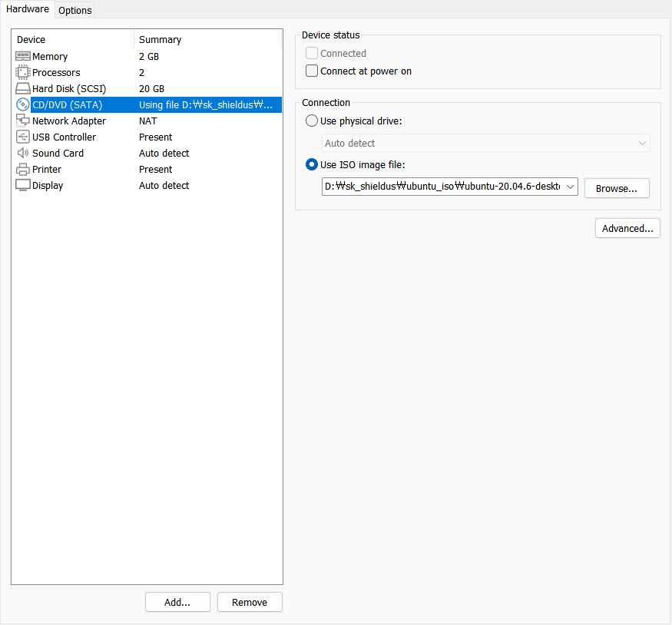Open the Auto detect physical drive dropdown
This screenshot has width=672, height=625.
(x=485, y=143)
